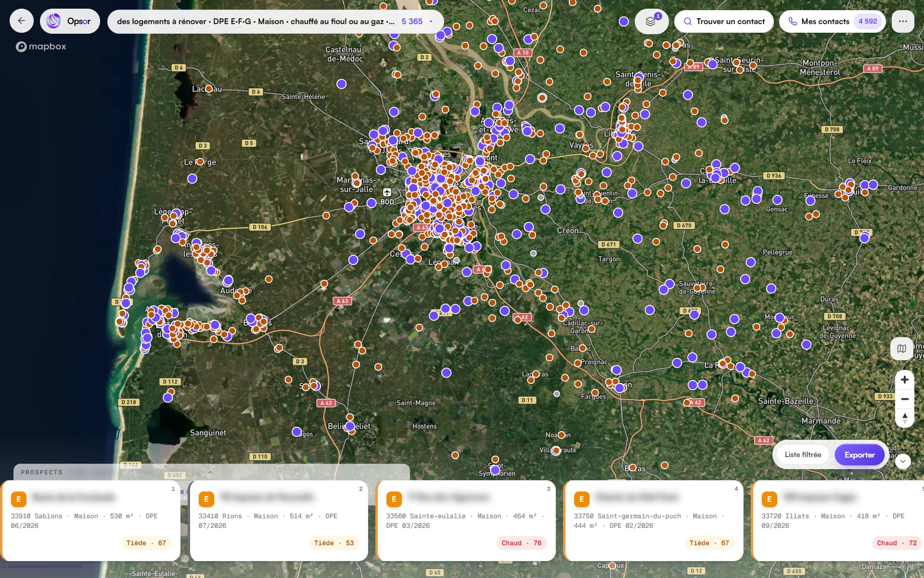This screenshot has height=578, width=924.
Task: Click the Chaud · 76 score badge
Action: (x=522, y=543)
